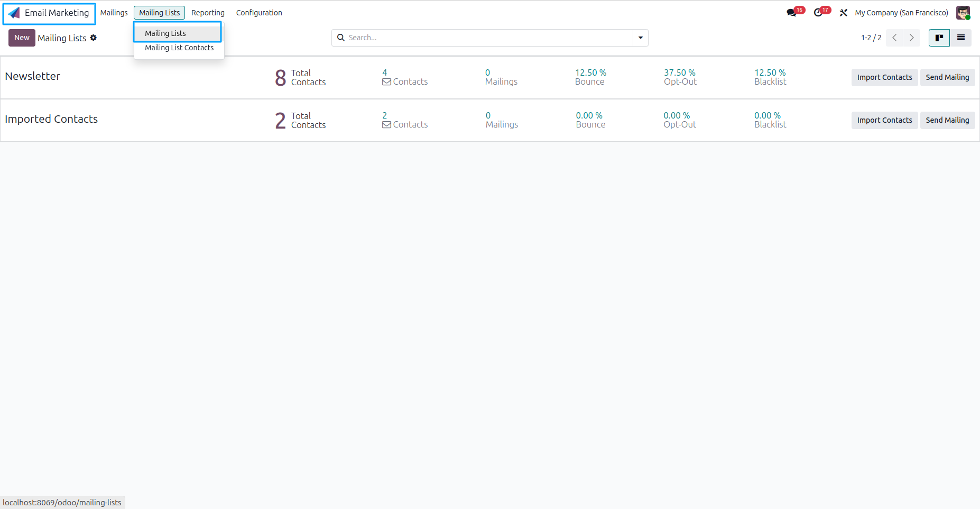Image resolution: width=980 pixels, height=509 pixels.
Task: Import Contacts into Newsletter list
Action: pos(884,77)
